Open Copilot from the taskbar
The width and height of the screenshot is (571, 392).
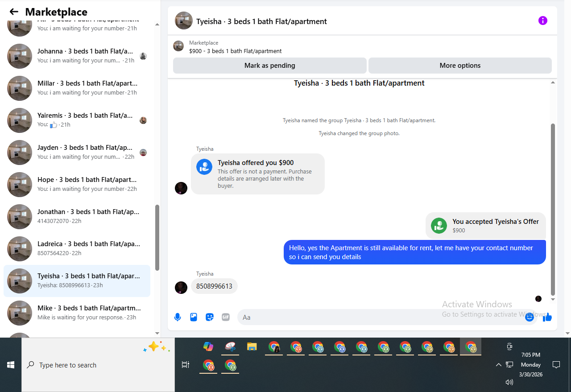click(208, 347)
